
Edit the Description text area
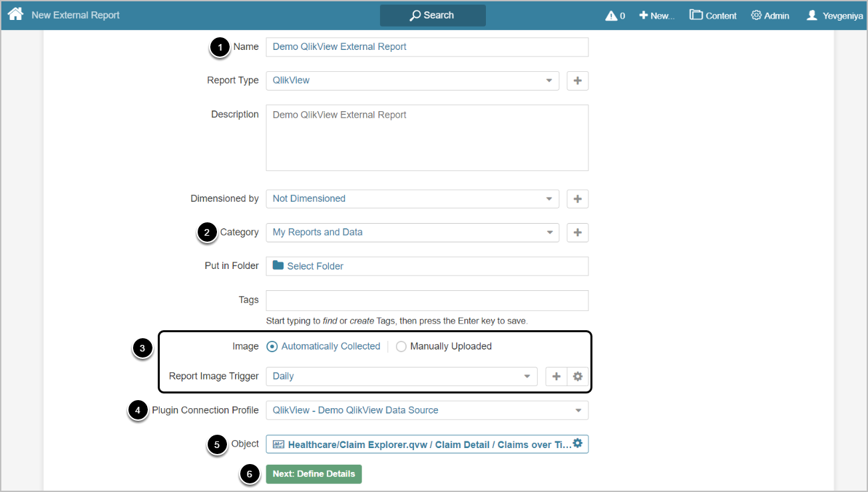(427, 138)
